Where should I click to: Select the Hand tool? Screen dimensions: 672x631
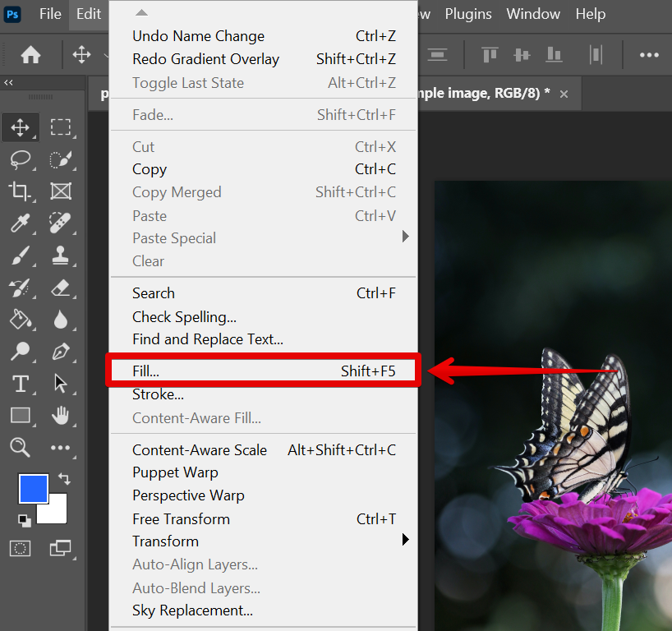pyautogui.click(x=61, y=416)
